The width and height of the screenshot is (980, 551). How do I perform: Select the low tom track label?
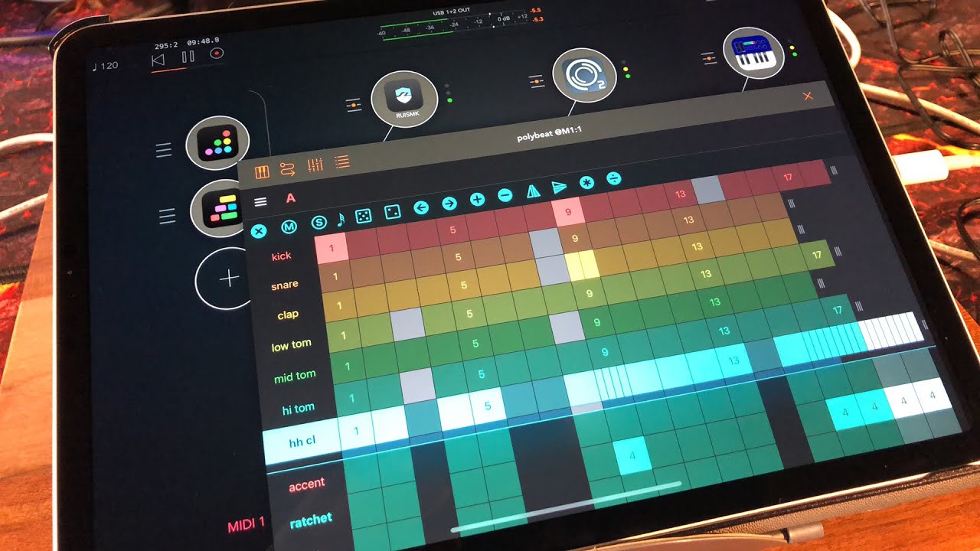coord(291,345)
